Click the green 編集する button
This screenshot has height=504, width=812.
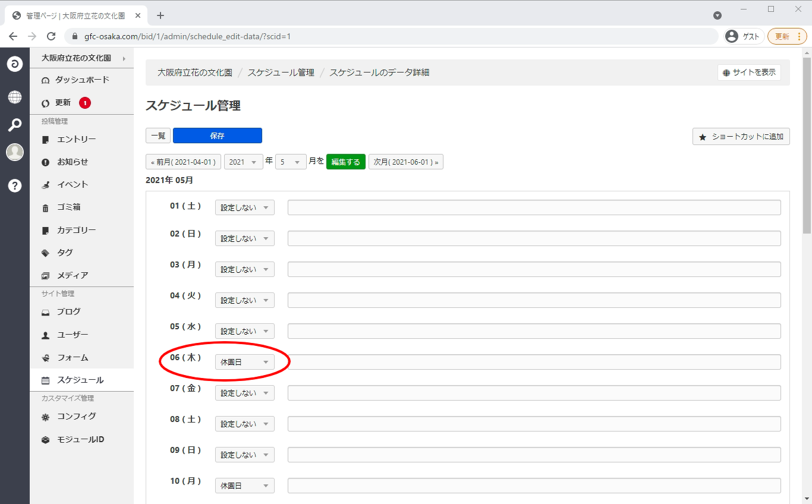click(345, 162)
